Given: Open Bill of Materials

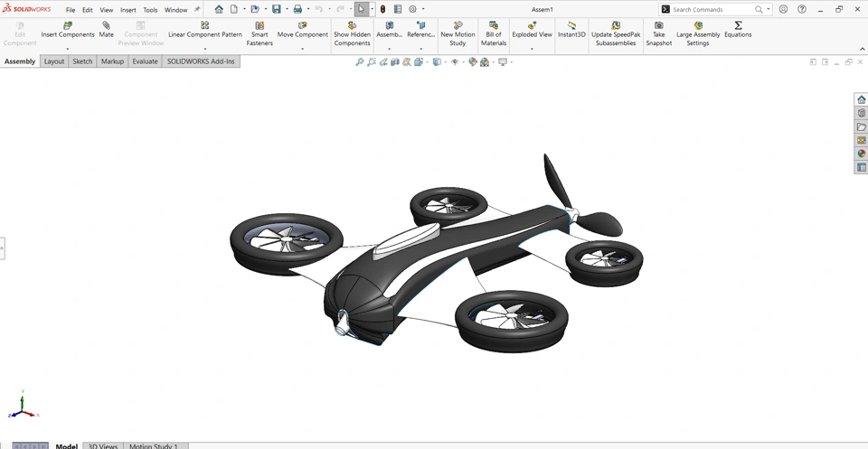Looking at the screenshot, I should click(494, 33).
